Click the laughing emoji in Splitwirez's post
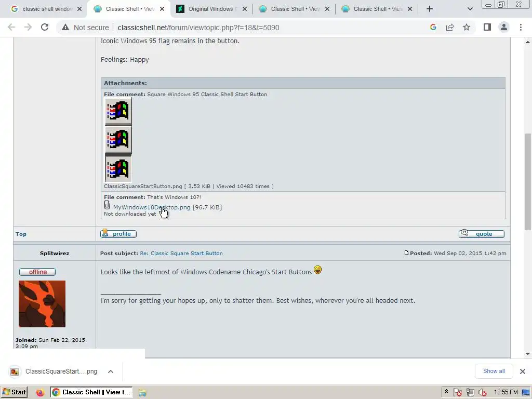 [x=317, y=270]
